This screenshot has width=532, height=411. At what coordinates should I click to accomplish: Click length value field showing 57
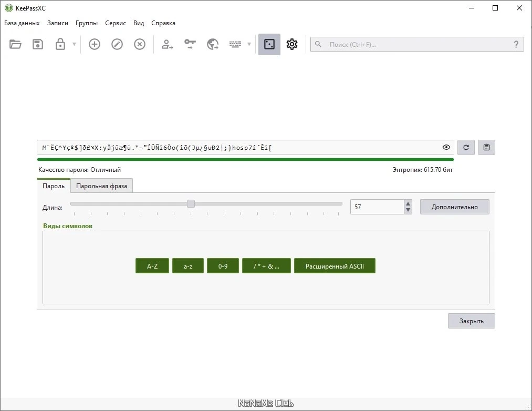click(x=377, y=207)
